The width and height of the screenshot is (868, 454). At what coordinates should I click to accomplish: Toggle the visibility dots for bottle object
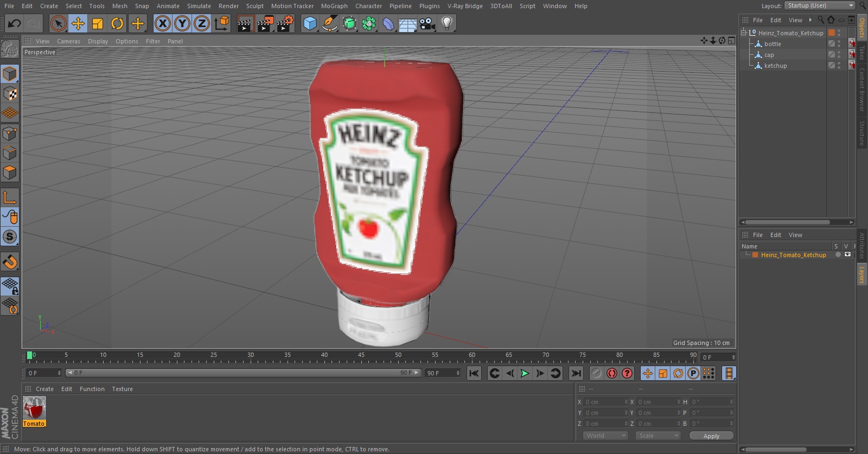pyautogui.click(x=839, y=44)
